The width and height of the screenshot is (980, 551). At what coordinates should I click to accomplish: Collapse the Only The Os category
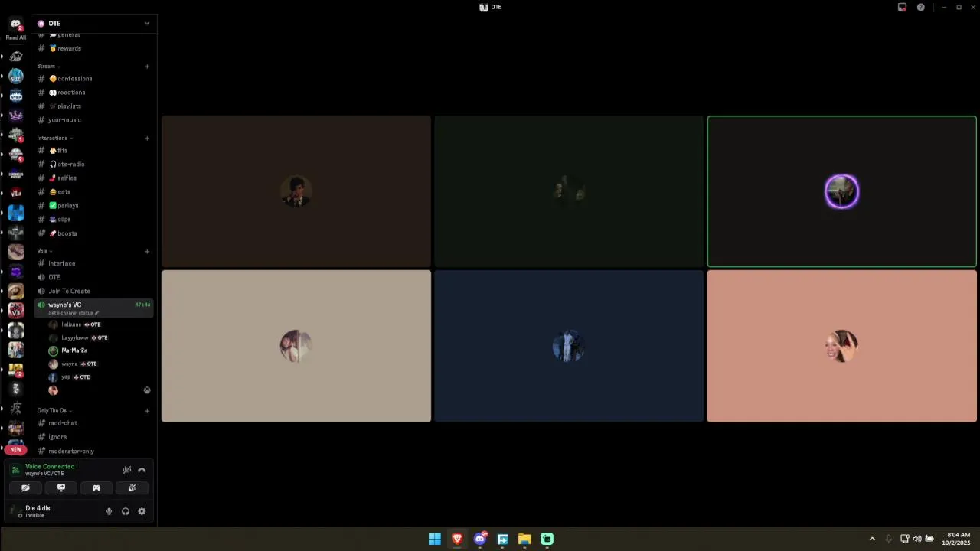pos(54,411)
